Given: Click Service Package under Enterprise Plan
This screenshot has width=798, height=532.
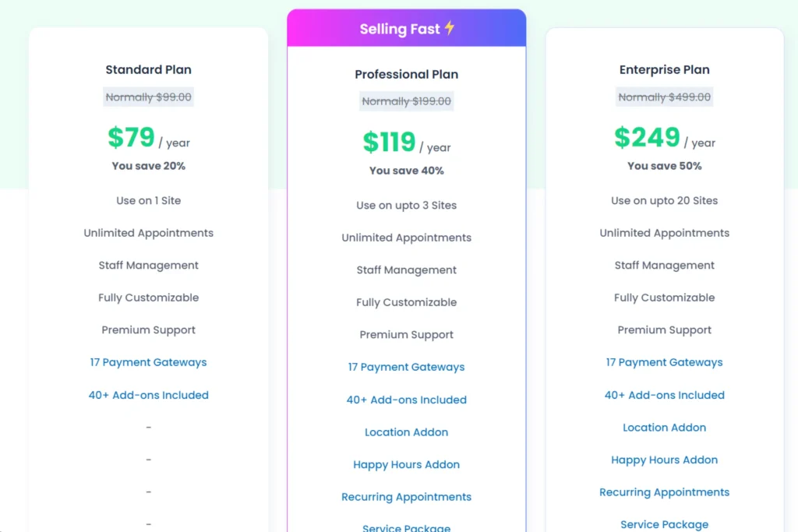Looking at the screenshot, I should click(x=664, y=524).
